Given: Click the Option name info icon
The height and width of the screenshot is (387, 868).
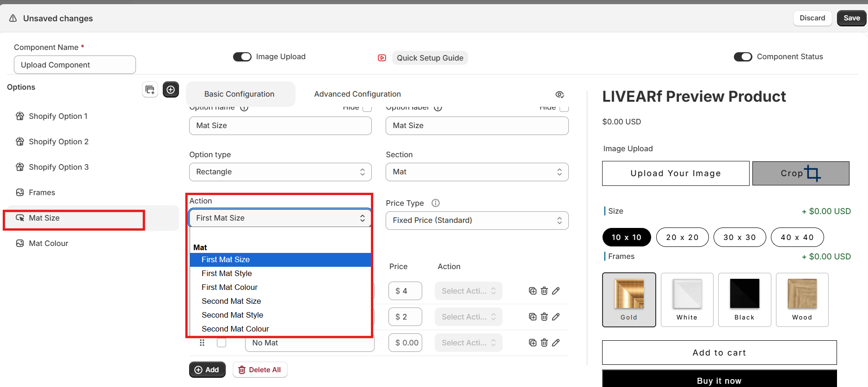Looking at the screenshot, I should (244, 108).
